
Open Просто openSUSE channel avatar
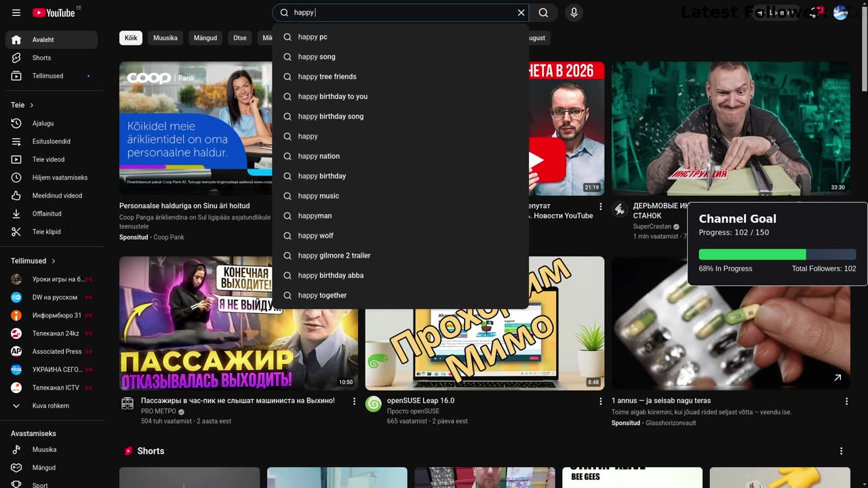click(374, 404)
